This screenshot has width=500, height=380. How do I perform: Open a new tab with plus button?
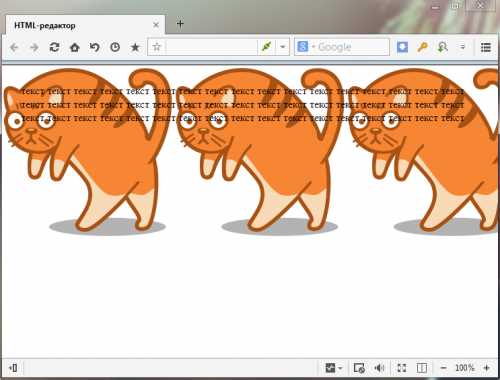180,24
